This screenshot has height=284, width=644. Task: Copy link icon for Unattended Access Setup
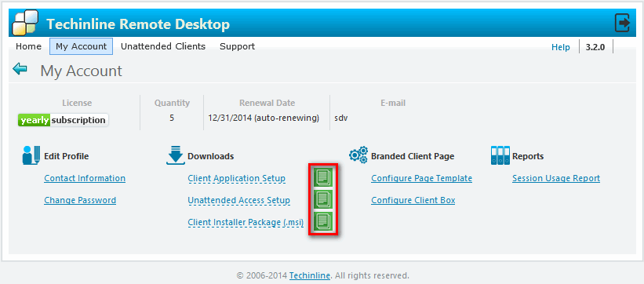click(322, 200)
